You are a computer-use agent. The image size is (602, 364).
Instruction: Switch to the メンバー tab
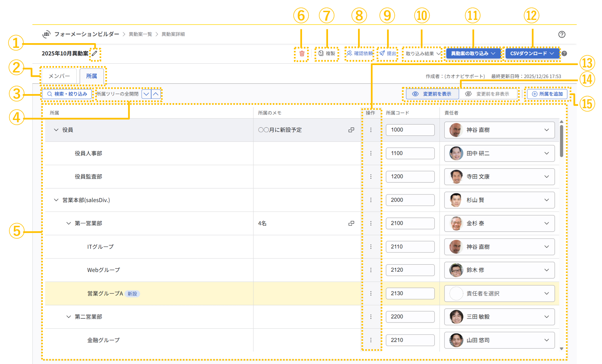[59, 76]
